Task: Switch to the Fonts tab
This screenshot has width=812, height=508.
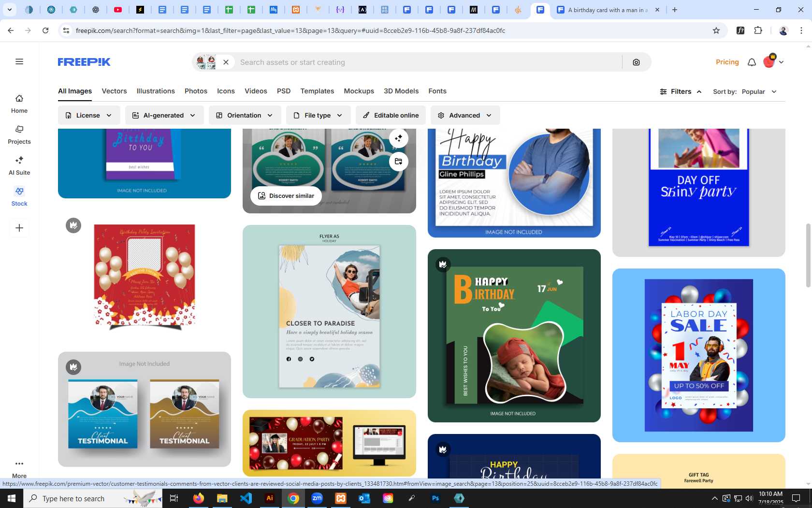Action: tap(437, 91)
